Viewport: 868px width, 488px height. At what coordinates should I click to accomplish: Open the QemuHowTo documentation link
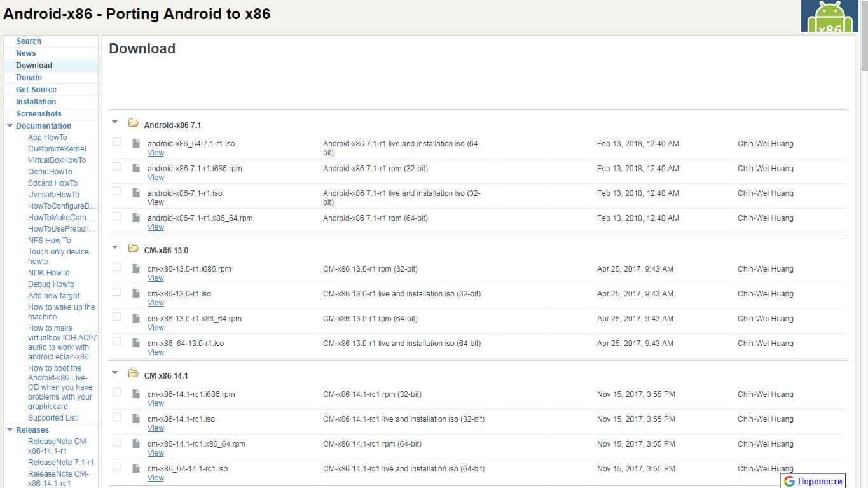tap(50, 172)
